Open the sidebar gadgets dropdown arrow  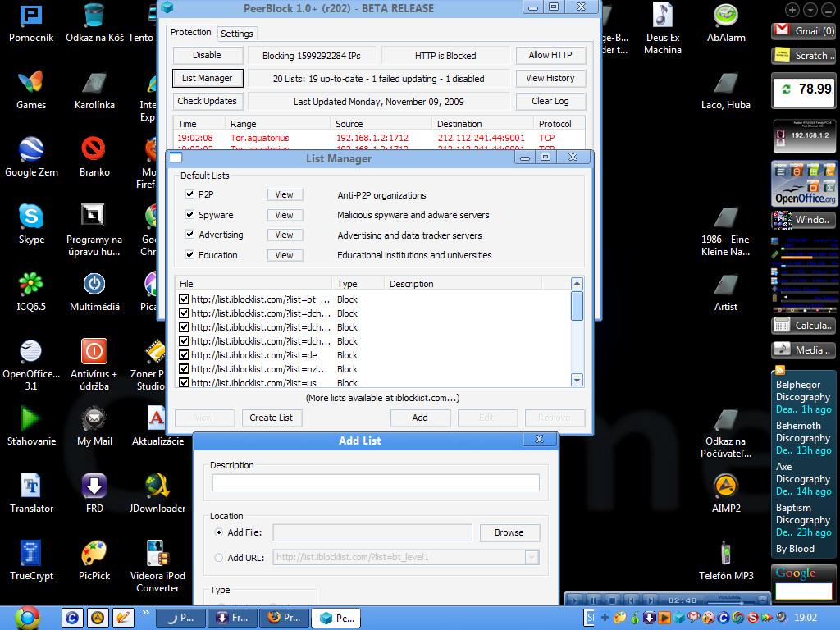(x=810, y=10)
